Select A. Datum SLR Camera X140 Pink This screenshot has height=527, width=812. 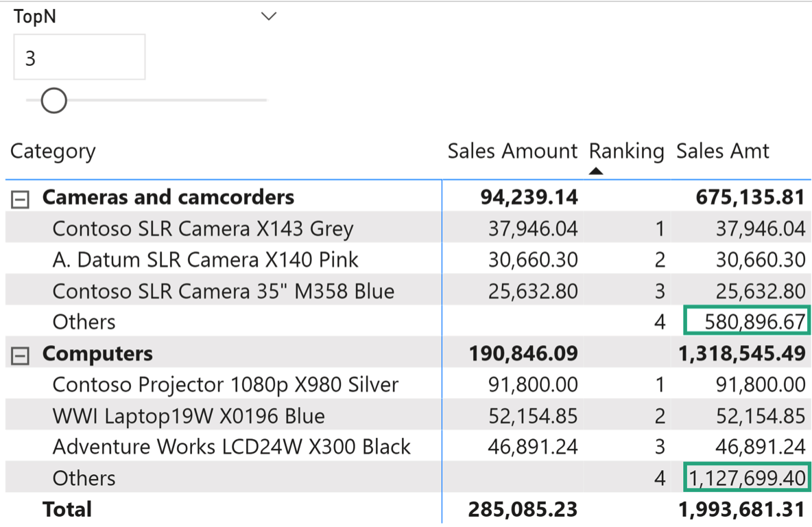[205, 259]
